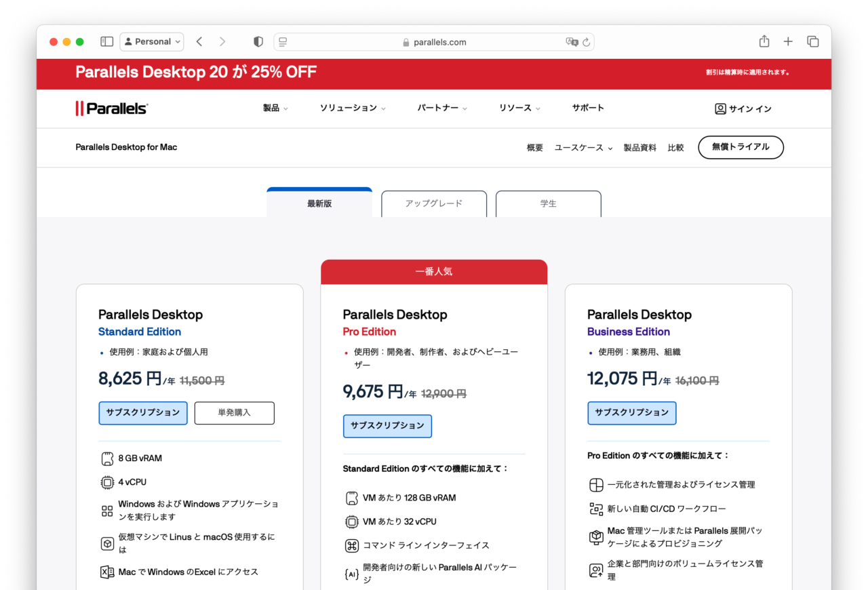Click the 8 GB vRAM memory icon

point(106,459)
